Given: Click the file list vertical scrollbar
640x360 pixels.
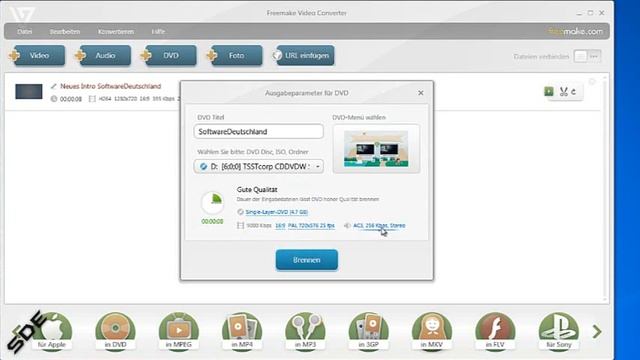Looking at the screenshot, I should point(605,188).
